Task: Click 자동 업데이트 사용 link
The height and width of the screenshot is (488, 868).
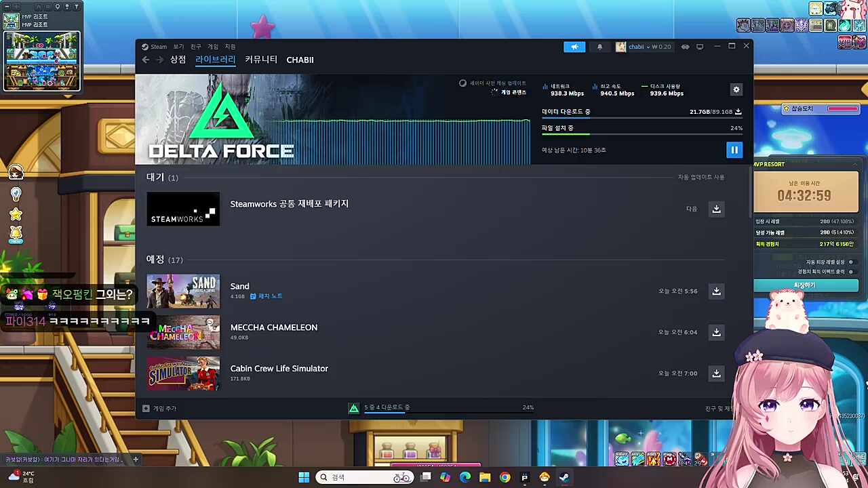Action: click(701, 178)
